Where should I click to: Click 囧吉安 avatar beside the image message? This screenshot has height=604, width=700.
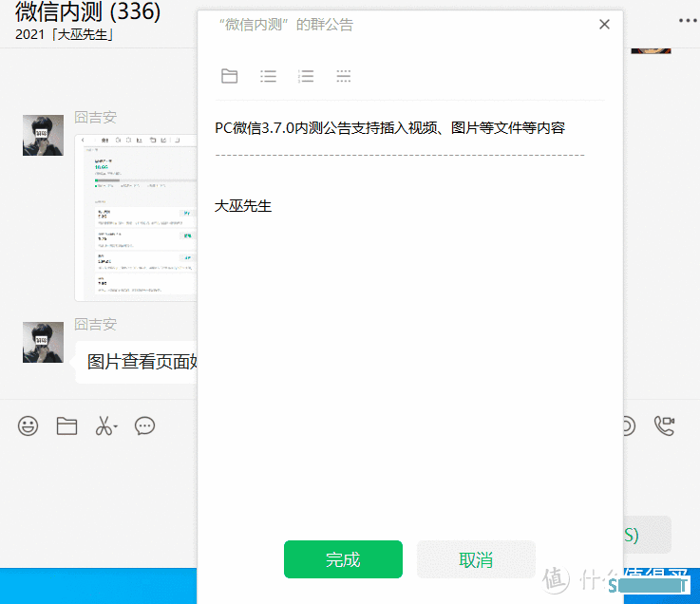point(43,135)
